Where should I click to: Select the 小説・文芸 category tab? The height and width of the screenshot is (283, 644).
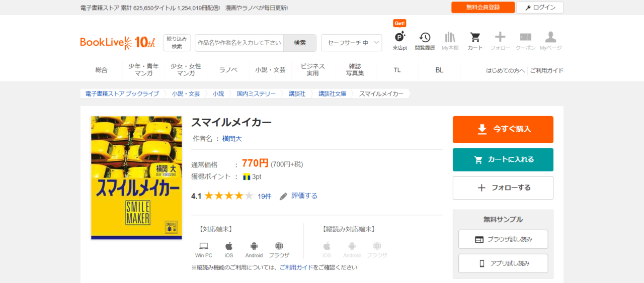[x=270, y=70]
